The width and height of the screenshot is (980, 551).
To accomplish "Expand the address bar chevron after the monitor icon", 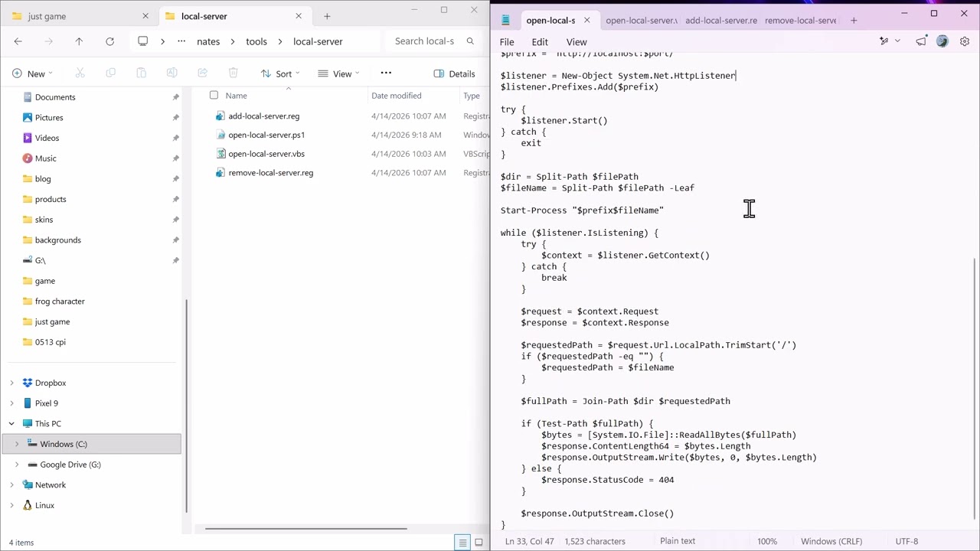I will (162, 41).
